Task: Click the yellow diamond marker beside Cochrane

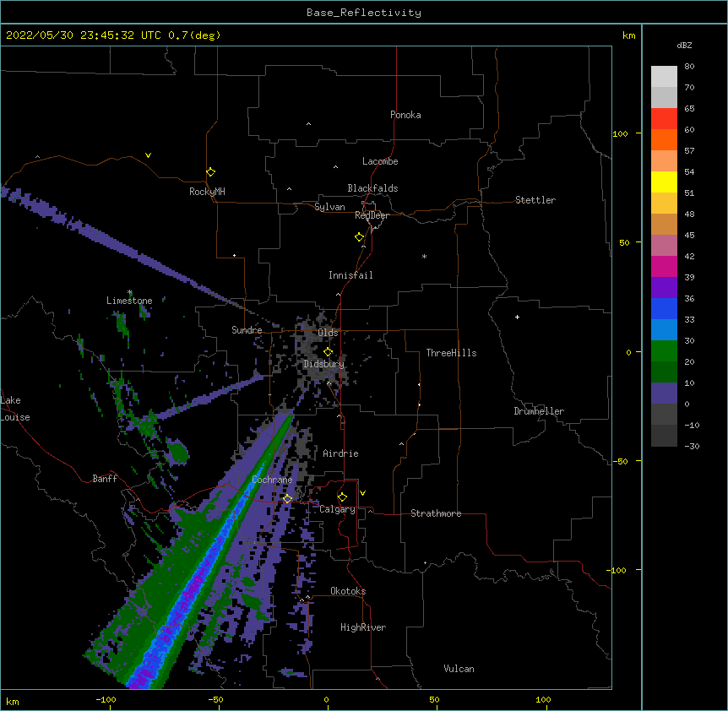Action: click(287, 498)
